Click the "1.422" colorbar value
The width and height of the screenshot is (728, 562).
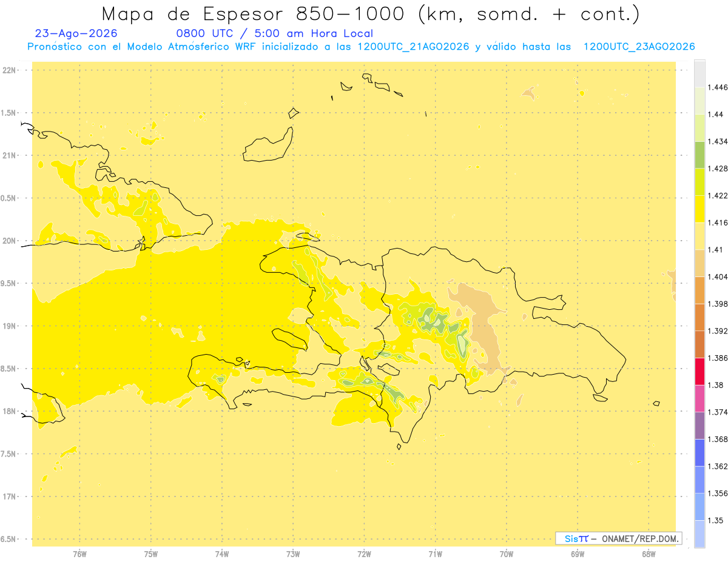tap(718, 195)
